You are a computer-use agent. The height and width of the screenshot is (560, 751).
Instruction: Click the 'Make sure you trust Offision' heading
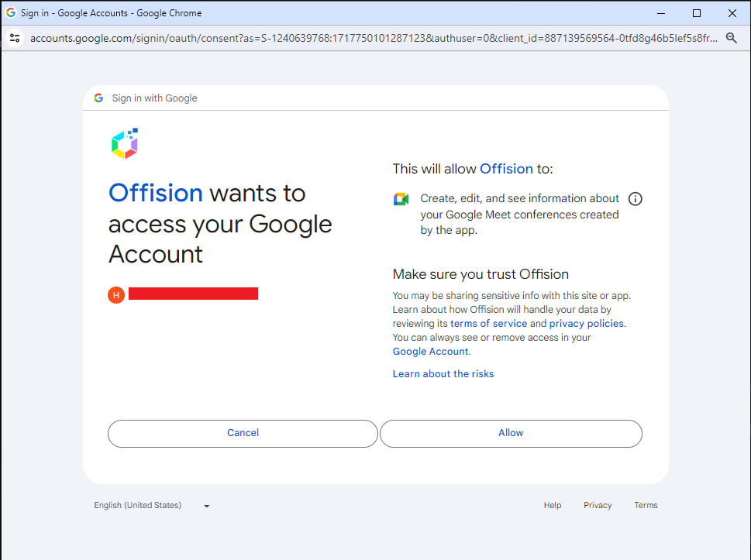[481, 274]
